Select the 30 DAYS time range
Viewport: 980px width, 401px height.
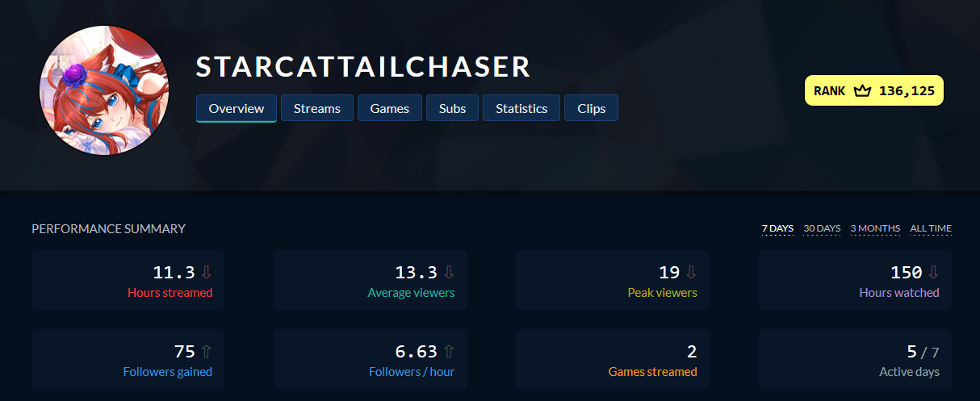(x=822, y=228)
